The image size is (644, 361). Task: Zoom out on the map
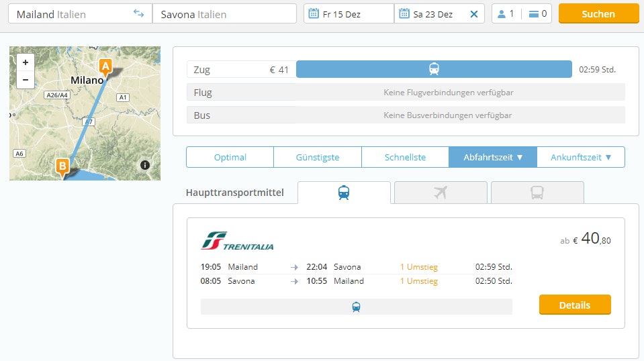pos(25,80)
